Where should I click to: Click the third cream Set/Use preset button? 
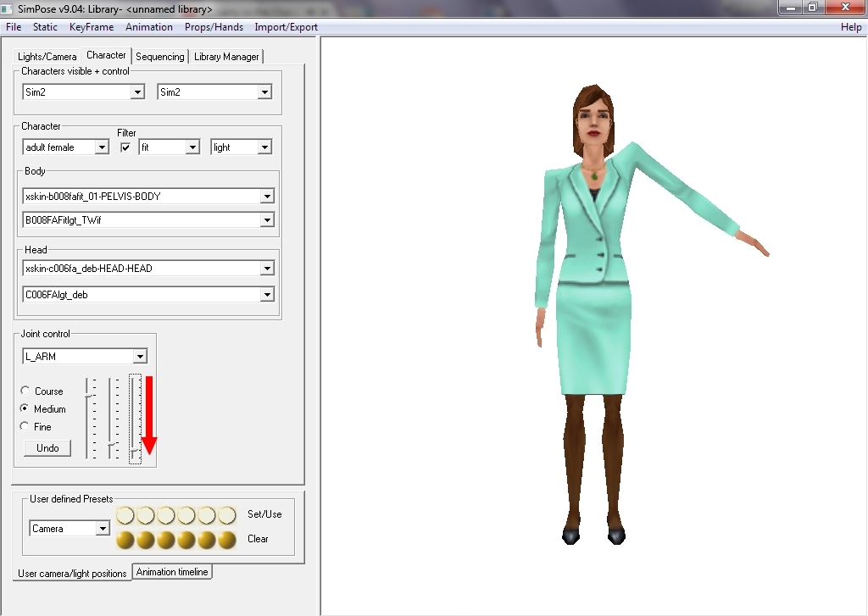click(166, 515)
